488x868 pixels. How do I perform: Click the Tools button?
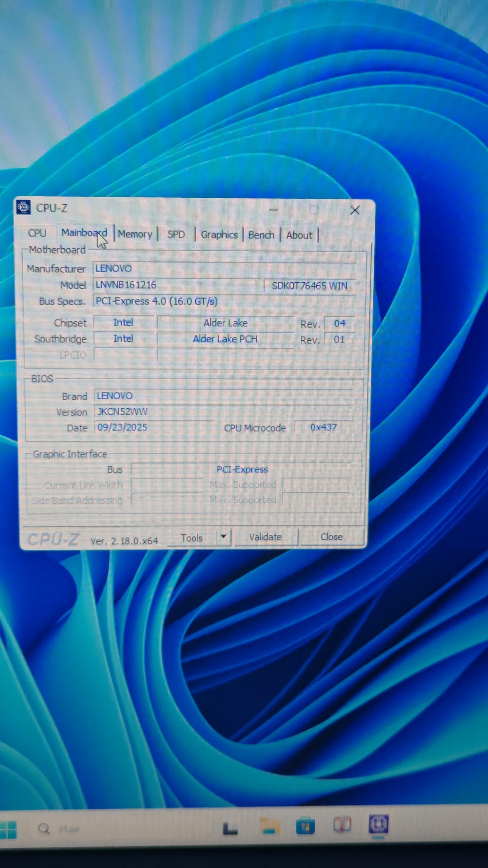[x=192, y=537]
